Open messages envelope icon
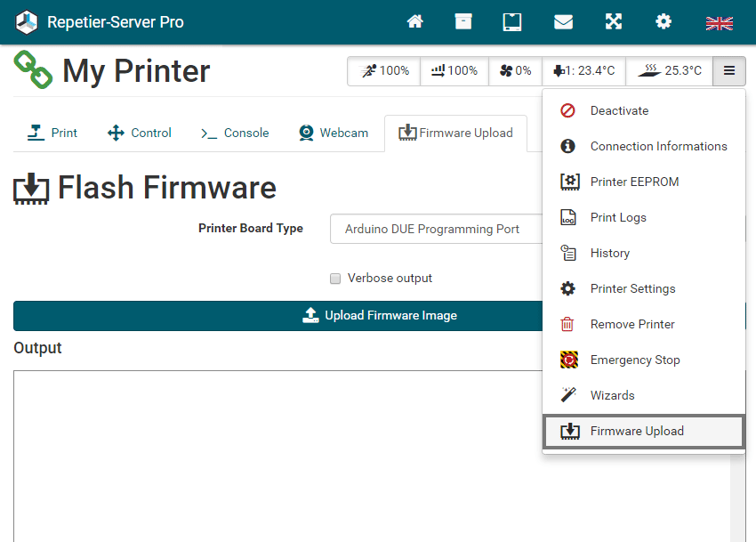The image size is (756, 542). click(x=563, y=21)
